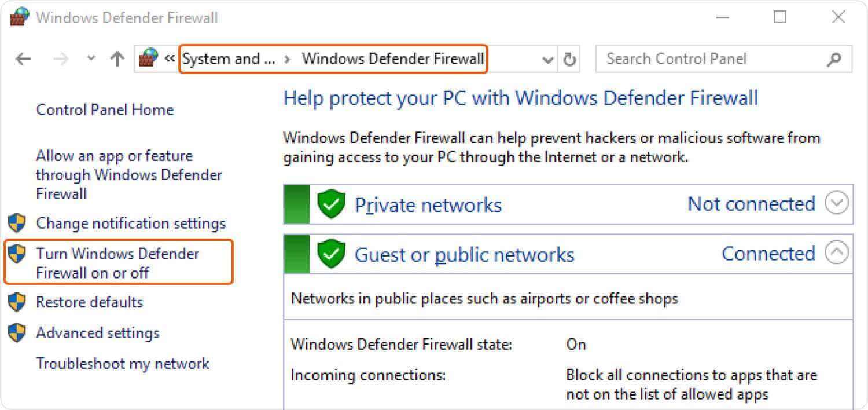Image resolution: width=868 pixels, height=410 pixels.
Task: Go to Control Panel Home
Action: pos(105,110)
